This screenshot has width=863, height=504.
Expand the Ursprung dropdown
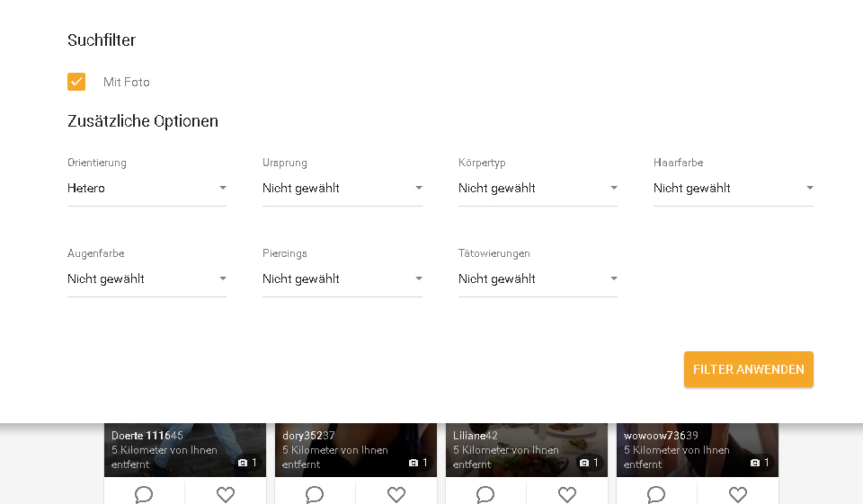click(342, 189)
